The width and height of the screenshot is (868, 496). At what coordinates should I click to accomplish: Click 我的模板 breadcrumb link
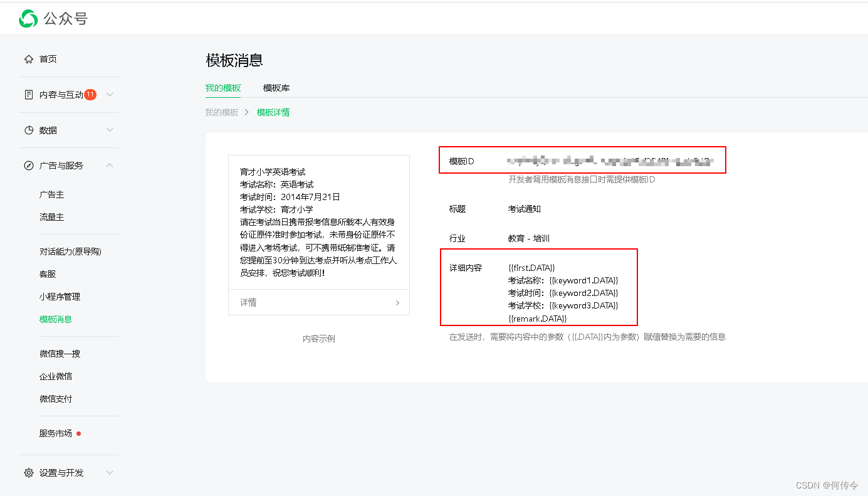pos(222,113)
